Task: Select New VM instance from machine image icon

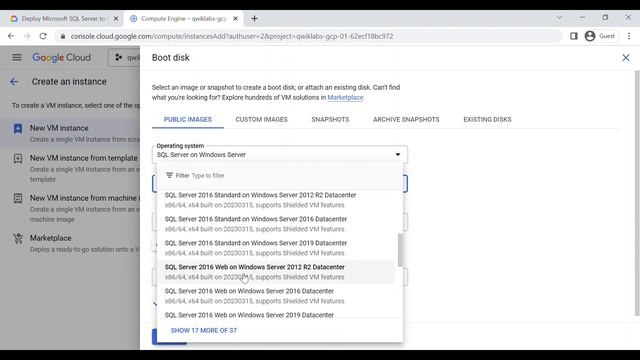Action: pyautogui.click(x=18, y=198)
